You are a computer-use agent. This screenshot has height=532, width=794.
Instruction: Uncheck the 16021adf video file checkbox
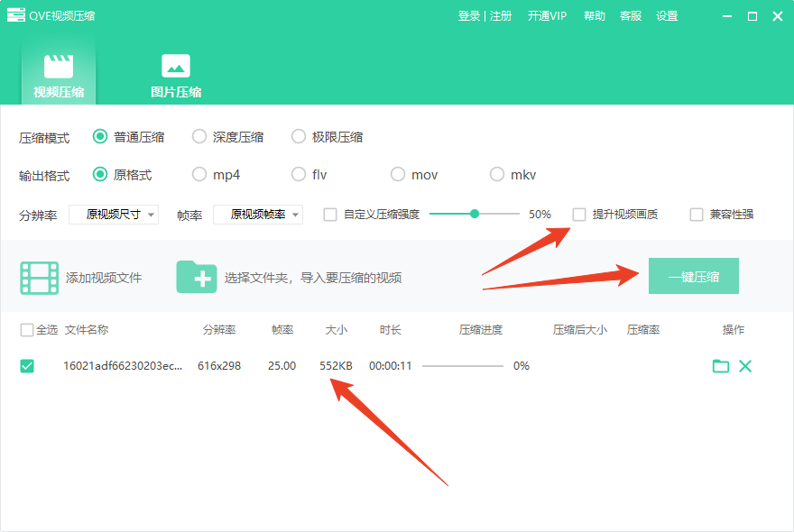coord(27,366)
